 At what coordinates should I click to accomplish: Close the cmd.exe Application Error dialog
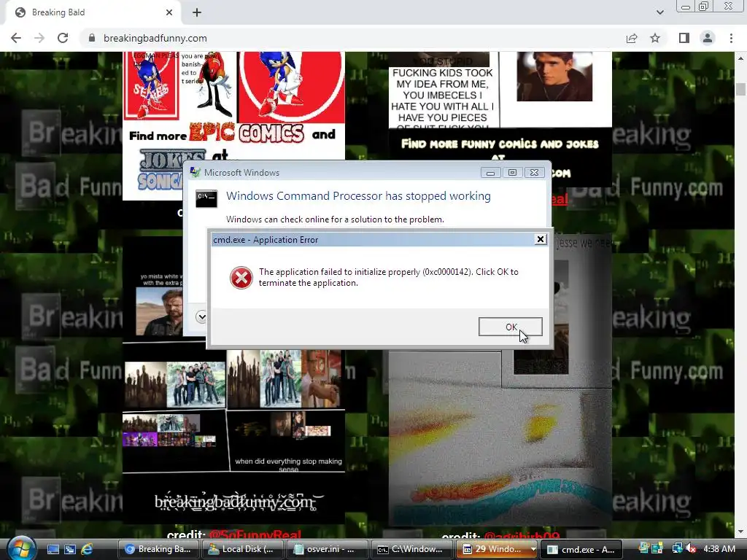541,239
